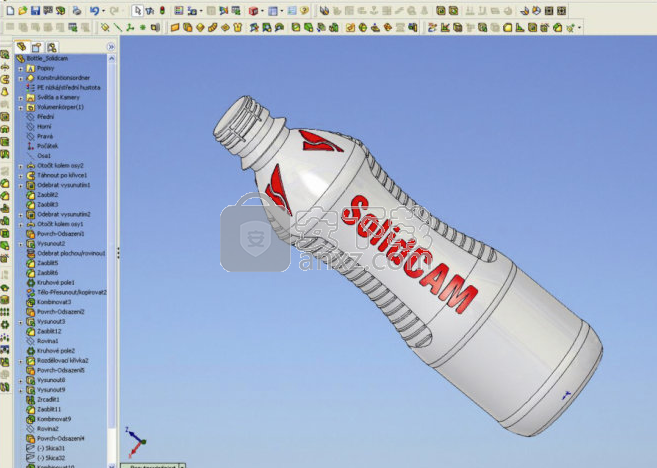Select the Povrch-Odsazení1 feature
This screenshot has width=657, height=468.
point(60,234)
